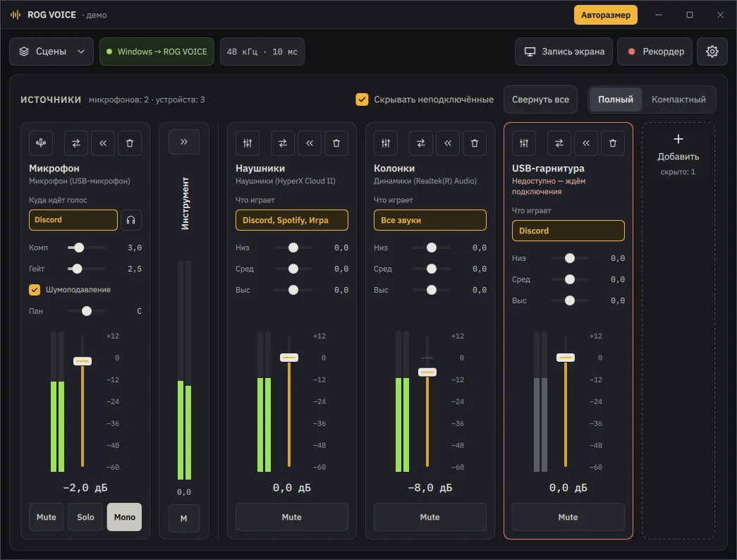737x560 pixels.
Task: Toggle Solo on the Микрофон strip
Action: (85, 517)
